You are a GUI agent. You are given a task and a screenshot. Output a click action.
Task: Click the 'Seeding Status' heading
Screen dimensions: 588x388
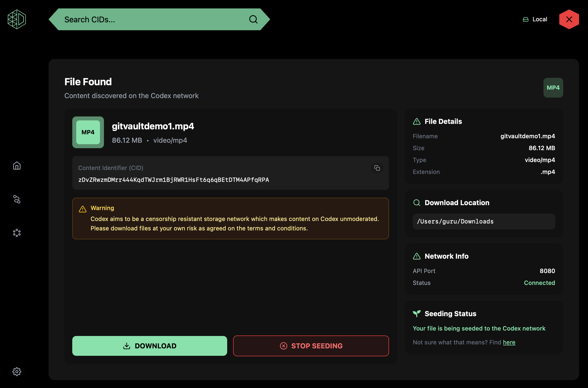point(450,314)
